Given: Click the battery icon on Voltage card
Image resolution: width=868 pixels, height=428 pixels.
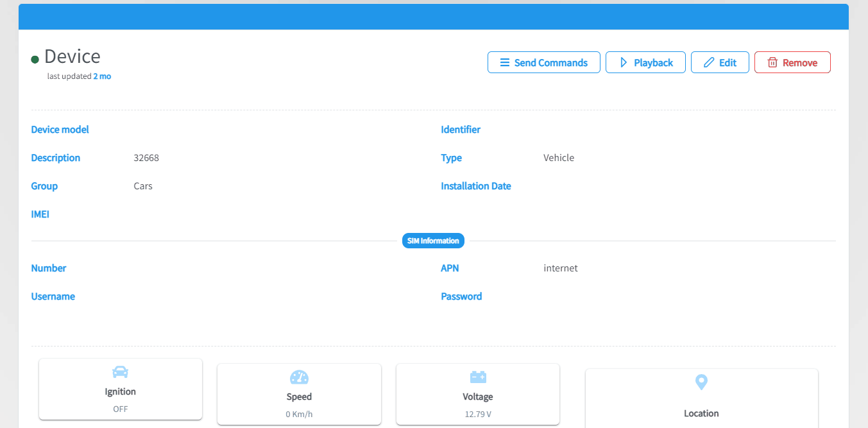Looking at the screenshot, I should [478, 377].
